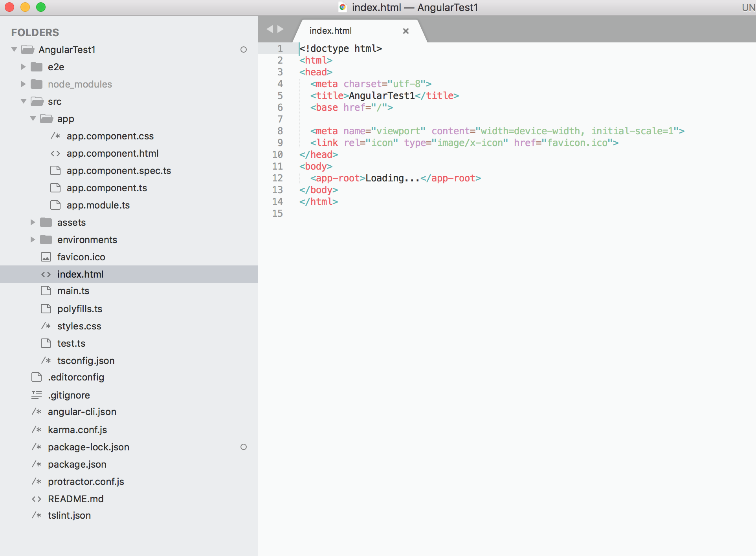Click the forward navigation arrow in tab bar
Viewport: 756px width, 556px height.
tap(281, 29)
